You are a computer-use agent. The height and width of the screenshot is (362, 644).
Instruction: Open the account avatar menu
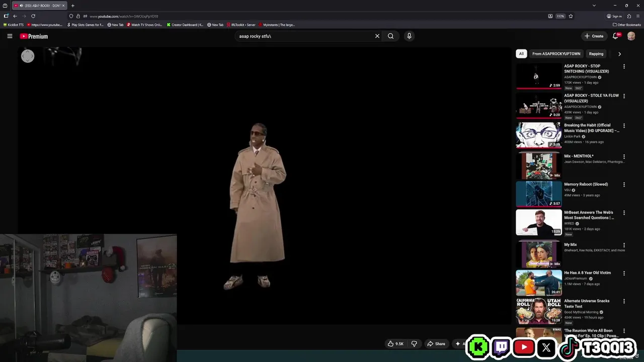tap(631, 36)
